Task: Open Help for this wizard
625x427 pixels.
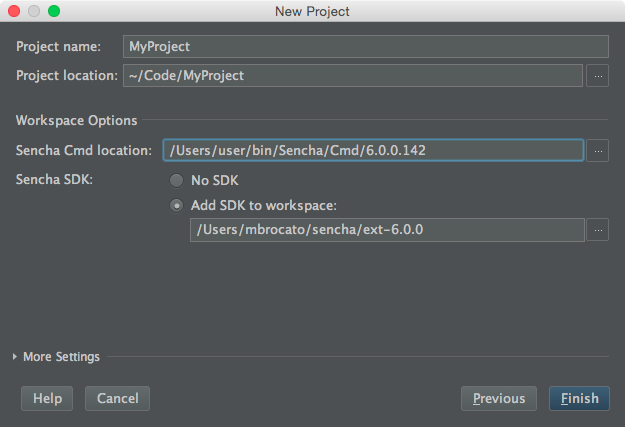Action: point(47,398)
